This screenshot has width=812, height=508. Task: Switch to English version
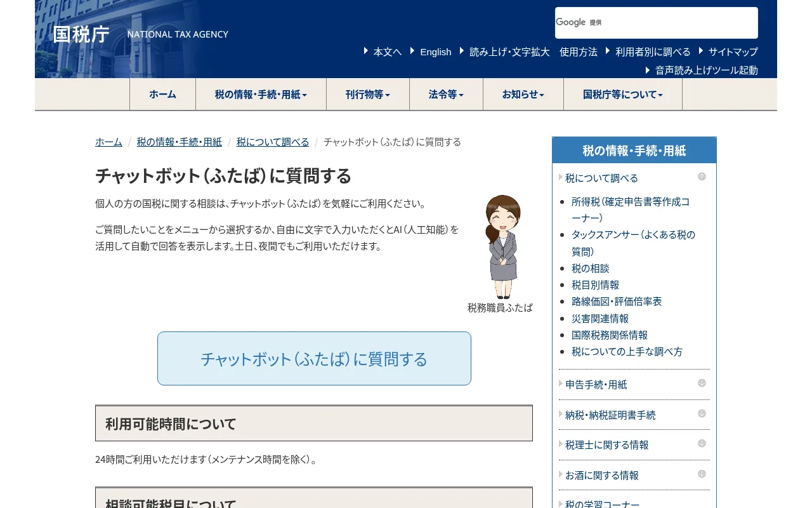coord(435,52)
